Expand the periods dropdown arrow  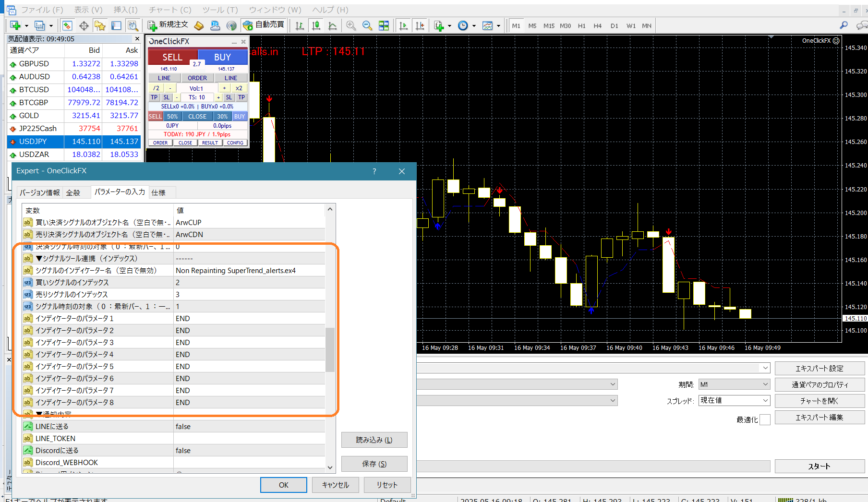tap(474, 26)
